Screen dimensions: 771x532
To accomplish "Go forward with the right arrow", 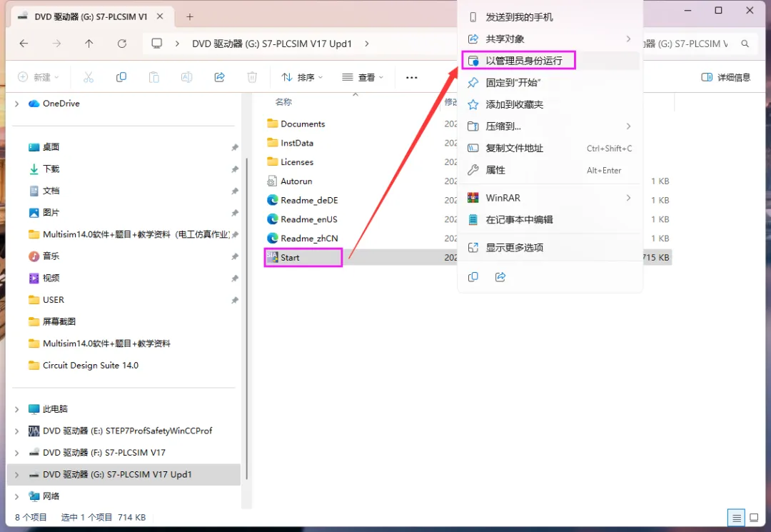I will pos(56,44).
